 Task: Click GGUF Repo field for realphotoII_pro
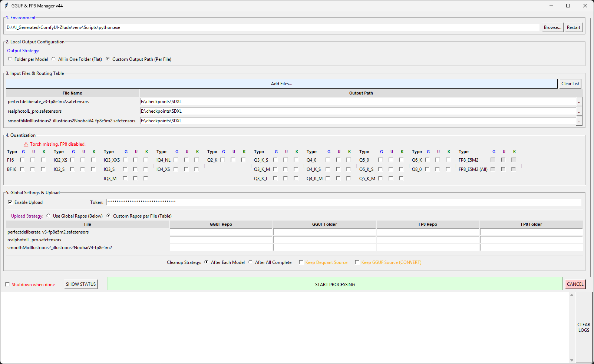[x=221, y=240]
